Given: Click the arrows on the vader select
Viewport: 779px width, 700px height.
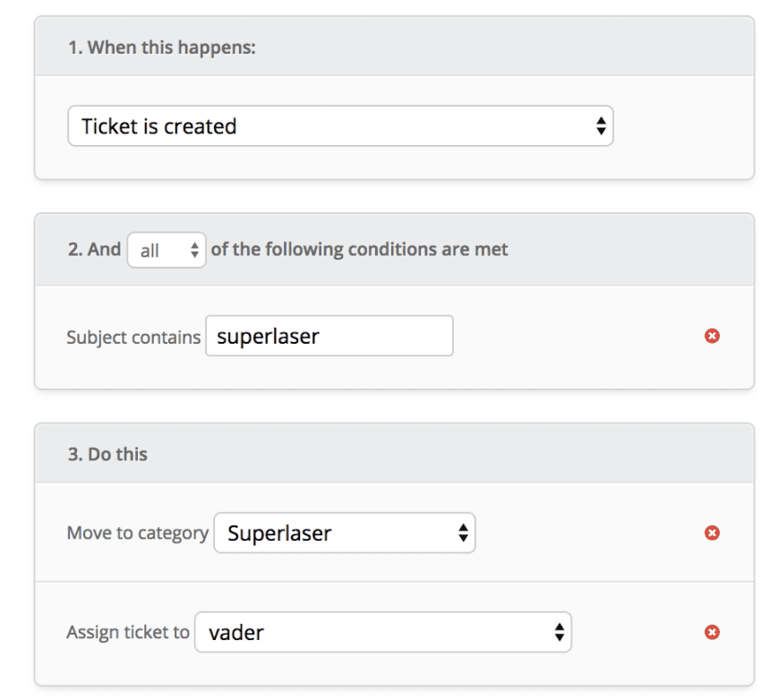Looking at the screenshot, I should point(559,633).
